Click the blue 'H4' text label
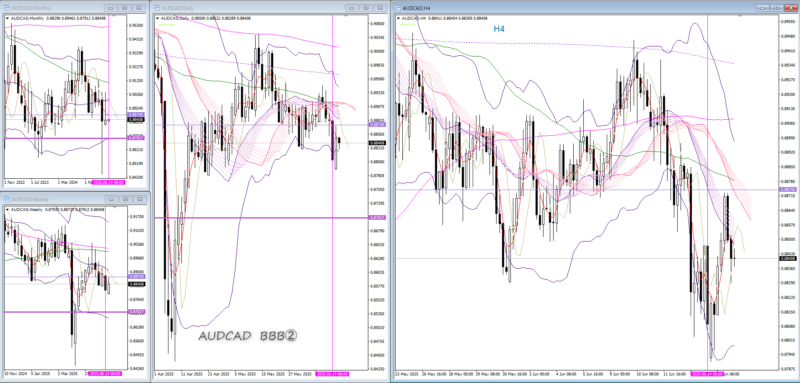Image resolution: width=800 pixels, height=383 pixels. click(499, 29)
